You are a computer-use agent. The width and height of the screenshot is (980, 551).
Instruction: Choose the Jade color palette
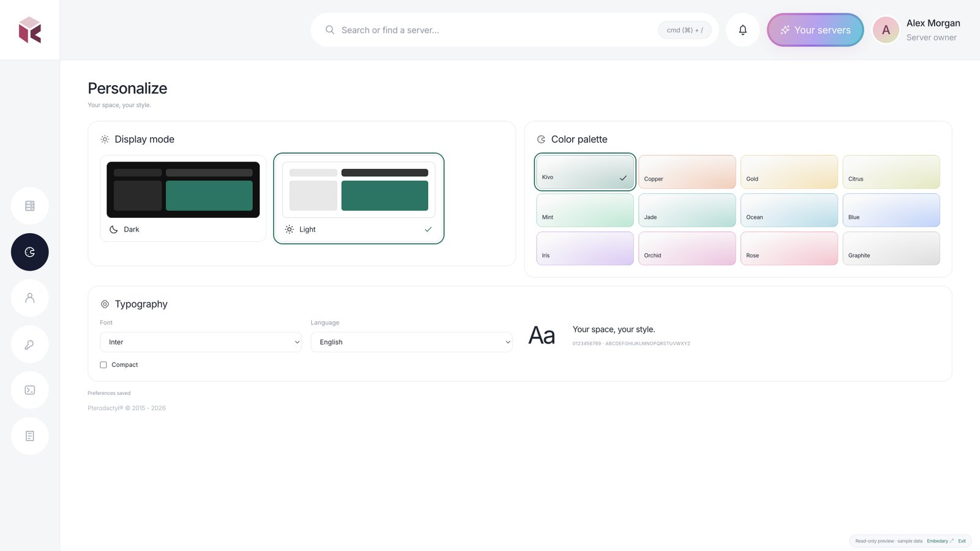tap(687, 211)
